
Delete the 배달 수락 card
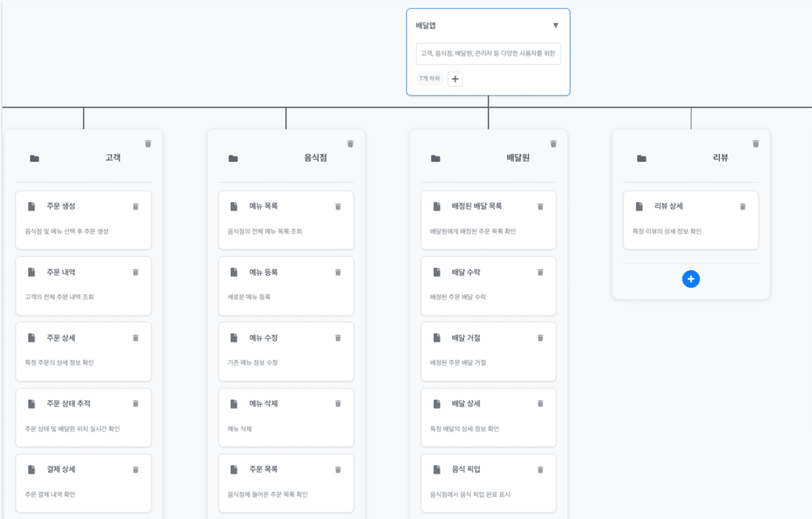click(x=540, y=272)
